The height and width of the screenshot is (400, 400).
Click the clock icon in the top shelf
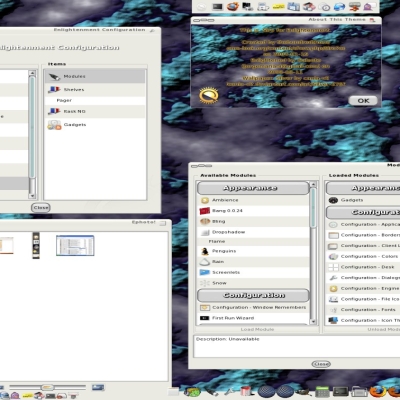324,7
